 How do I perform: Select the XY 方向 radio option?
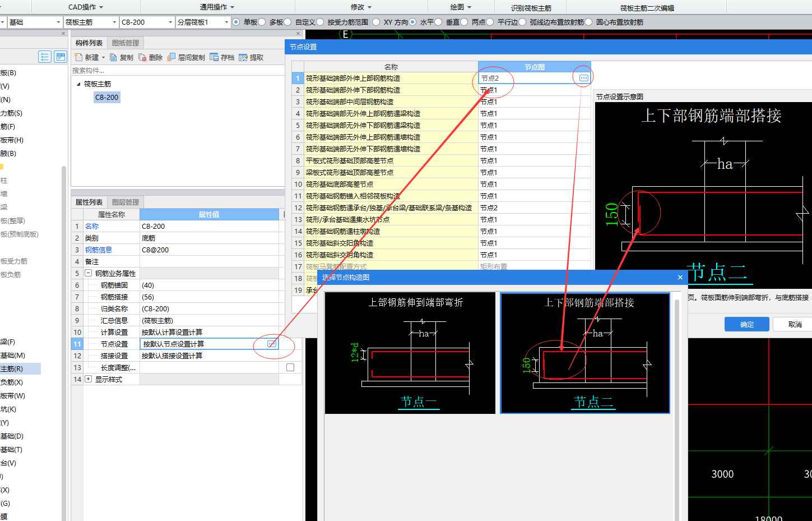point(376,22)
